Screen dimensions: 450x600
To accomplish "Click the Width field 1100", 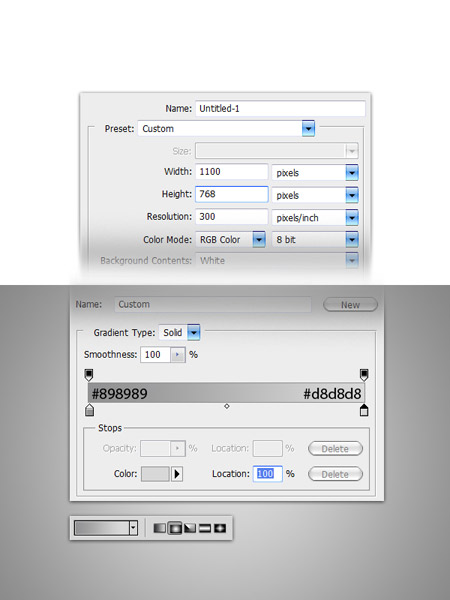I will click(x=232, y=172).
